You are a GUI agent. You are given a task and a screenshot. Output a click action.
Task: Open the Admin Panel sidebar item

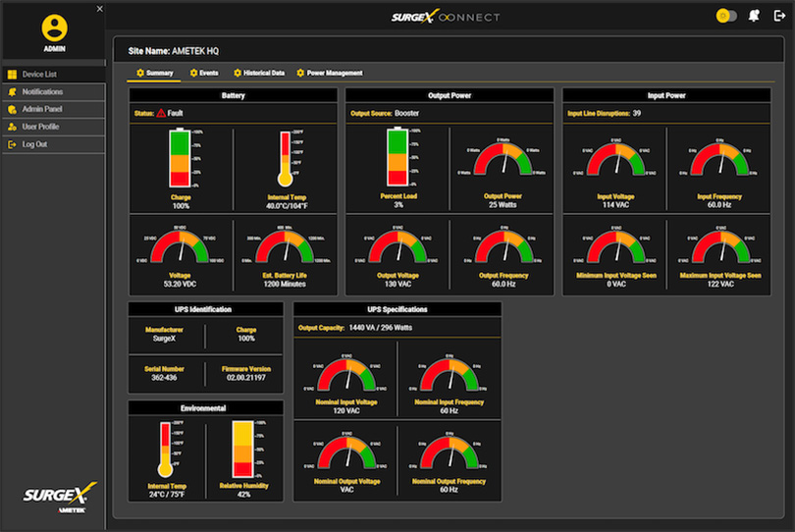(41, 109)
